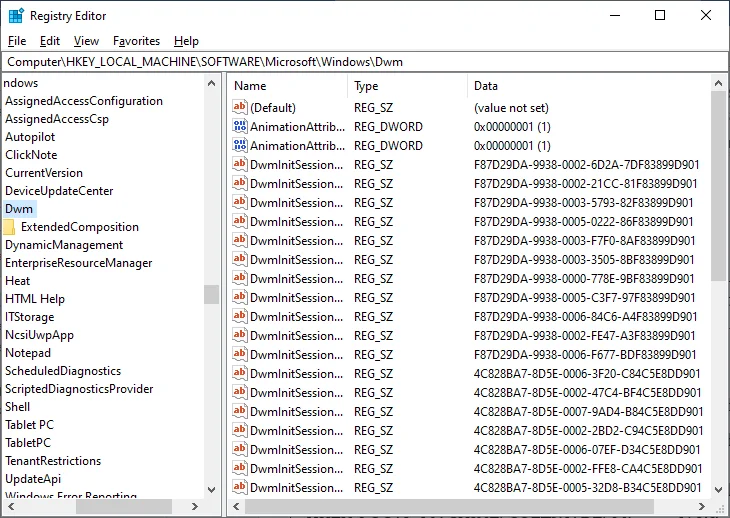Select the Shell key
The height and width of the screenshot is (518, 730).
click(x=18, y=407)
